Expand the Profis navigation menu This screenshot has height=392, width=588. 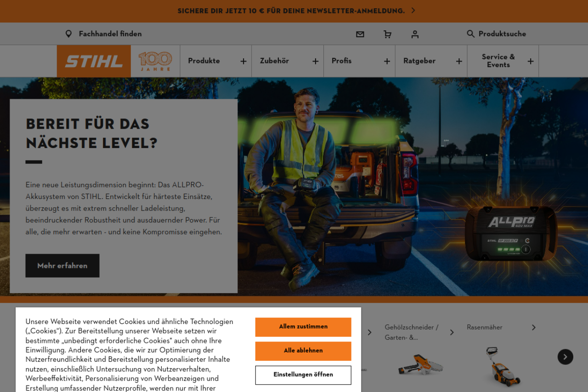pos(359,61)
